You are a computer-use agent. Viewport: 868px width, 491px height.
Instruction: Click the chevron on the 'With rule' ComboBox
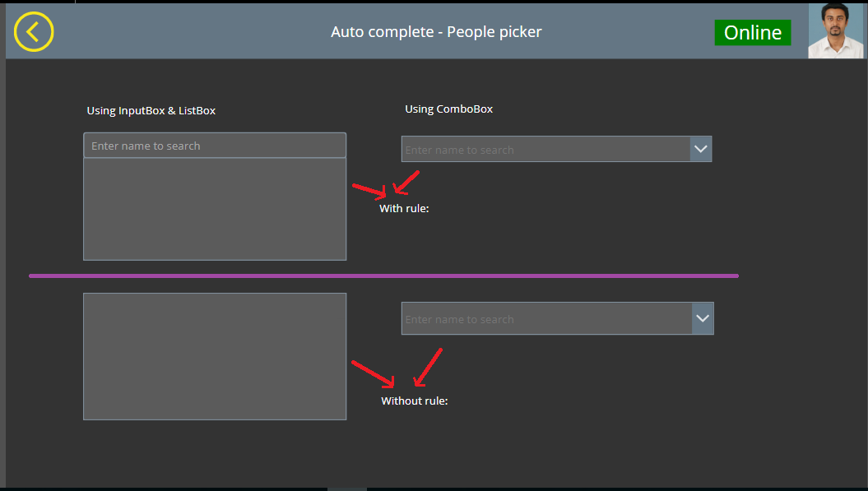pyautogui.click(x=701, y=149)
